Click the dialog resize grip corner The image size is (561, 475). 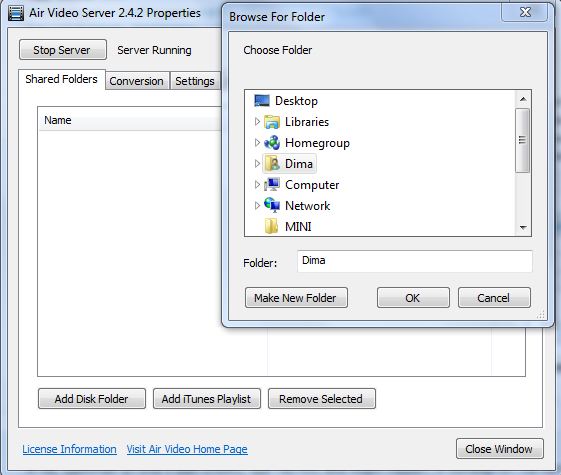tap(541, 314)
